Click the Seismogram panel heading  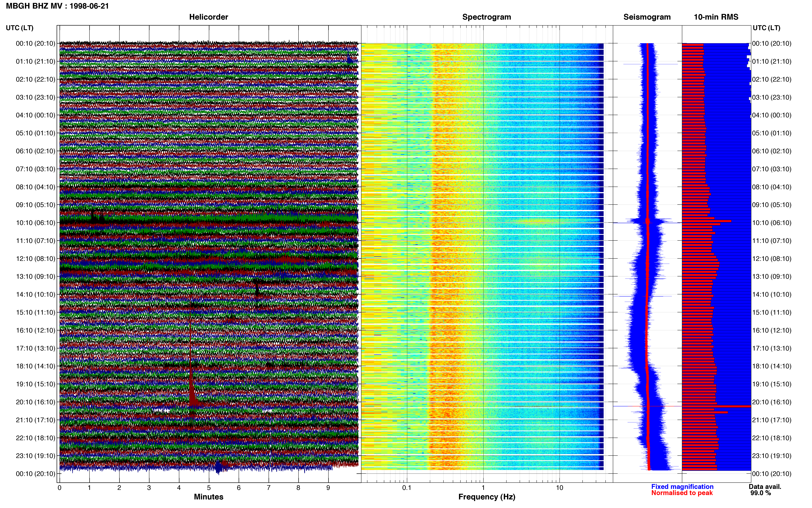click(647, 17)
